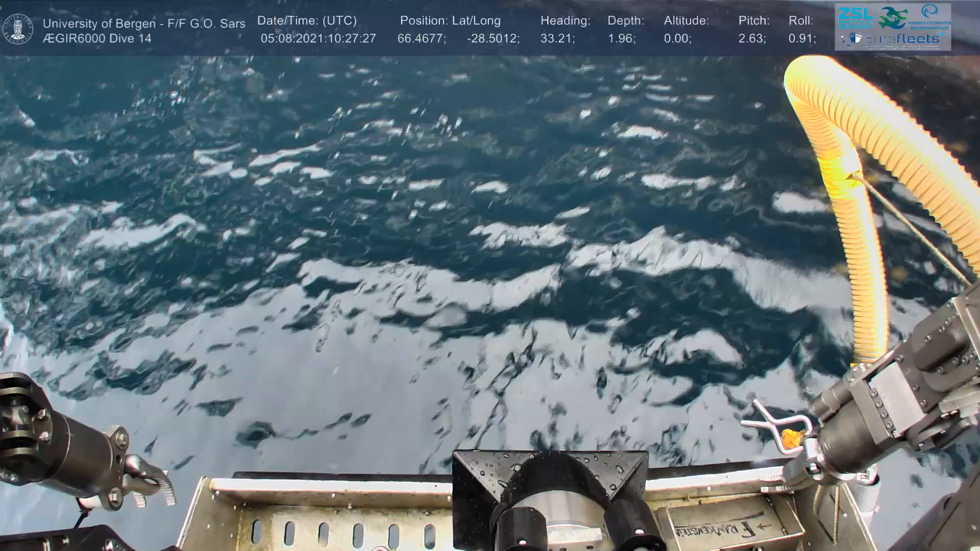Click the Position Lat/Long header label
980x551 pixels.
coord(450,21)
